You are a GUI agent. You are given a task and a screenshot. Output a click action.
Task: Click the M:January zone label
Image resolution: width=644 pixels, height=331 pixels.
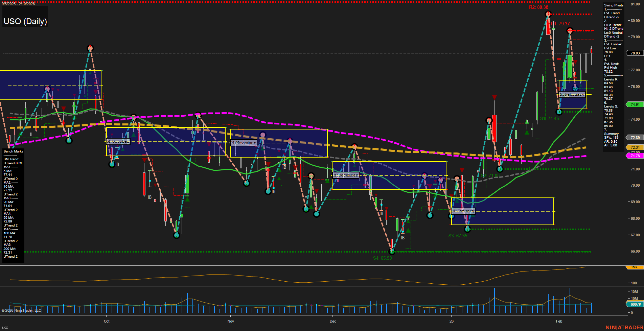pyautogui.click(x=463, y=211)
